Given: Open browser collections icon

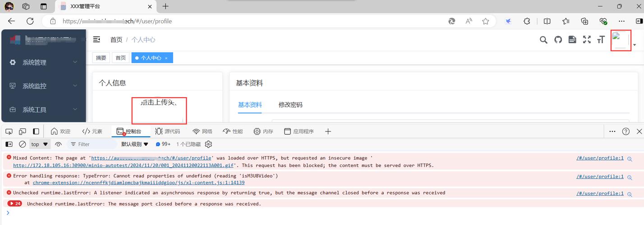Looking at the screenshot, I should (x=585, y=21).
